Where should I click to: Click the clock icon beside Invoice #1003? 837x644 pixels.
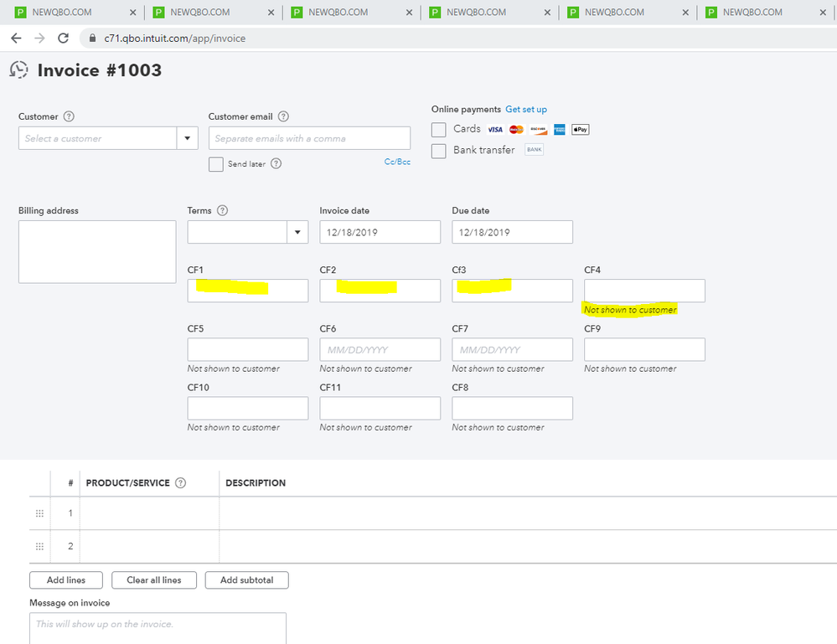pos(18,70)
